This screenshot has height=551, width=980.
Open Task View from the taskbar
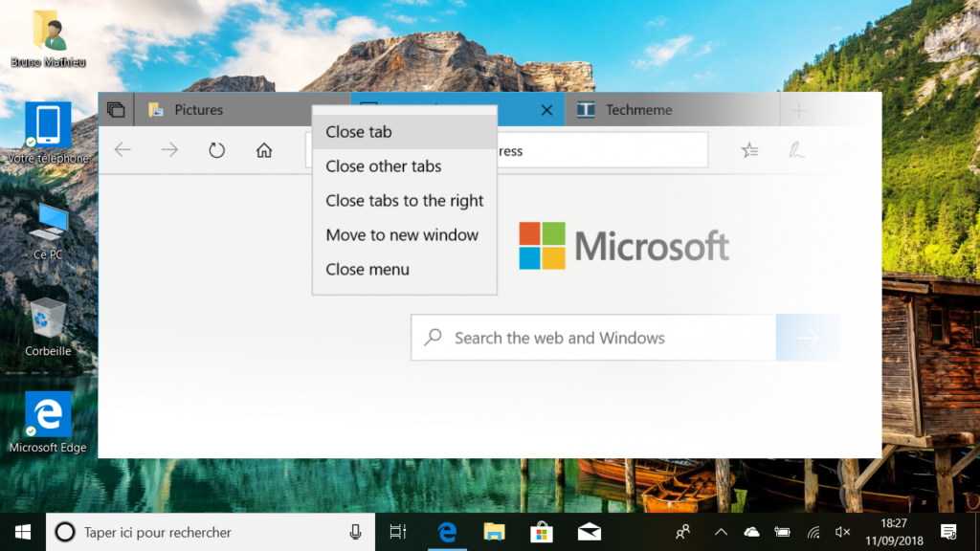pyautogui.click(x=398, y=532)
